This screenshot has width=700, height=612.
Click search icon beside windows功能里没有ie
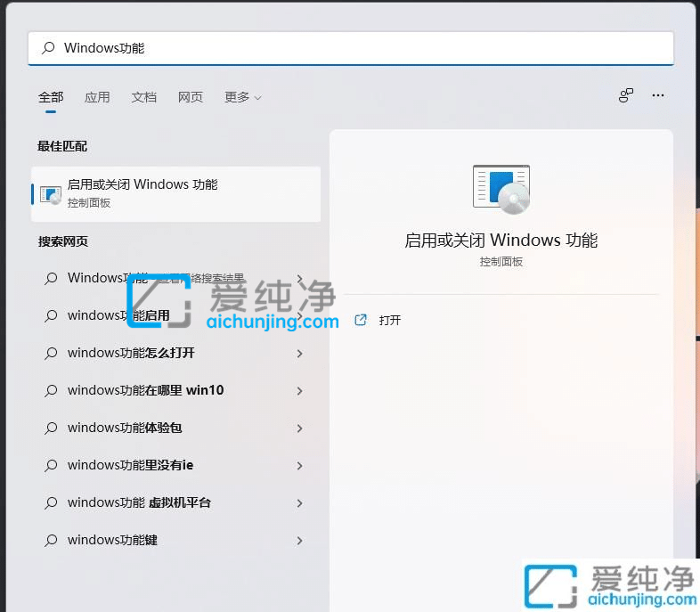[51, 466]
